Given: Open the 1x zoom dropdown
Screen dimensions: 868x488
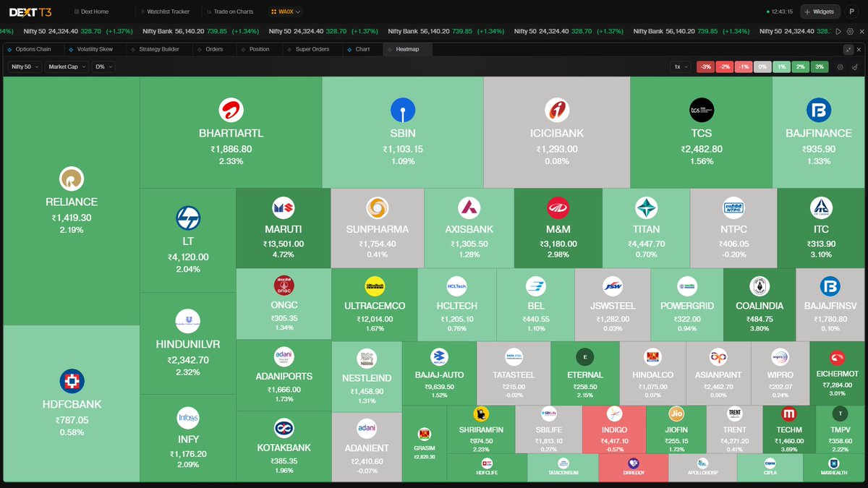Looking at the screenshot, I should tap(681, 67).
